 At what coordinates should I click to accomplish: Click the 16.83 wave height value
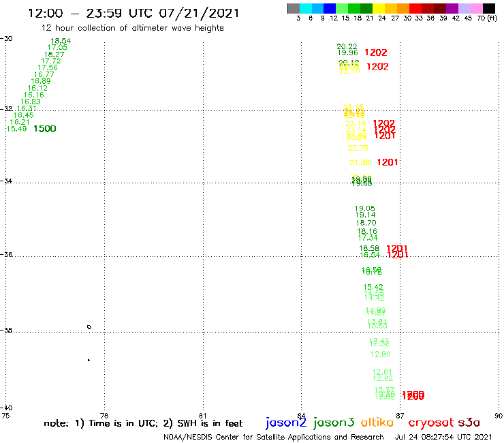click(x=31, y=102)
